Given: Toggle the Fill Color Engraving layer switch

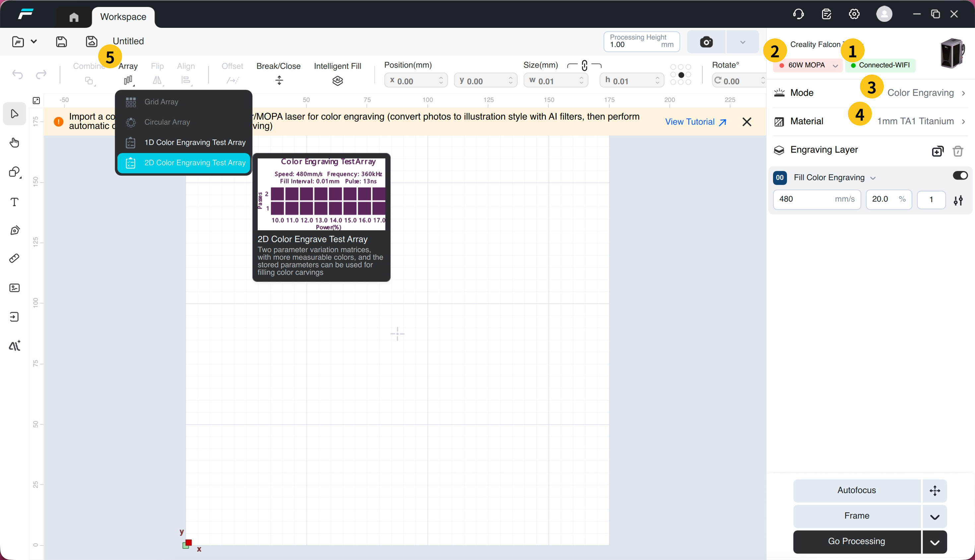Looking at the screenshot, I should (x=960, y=175).
